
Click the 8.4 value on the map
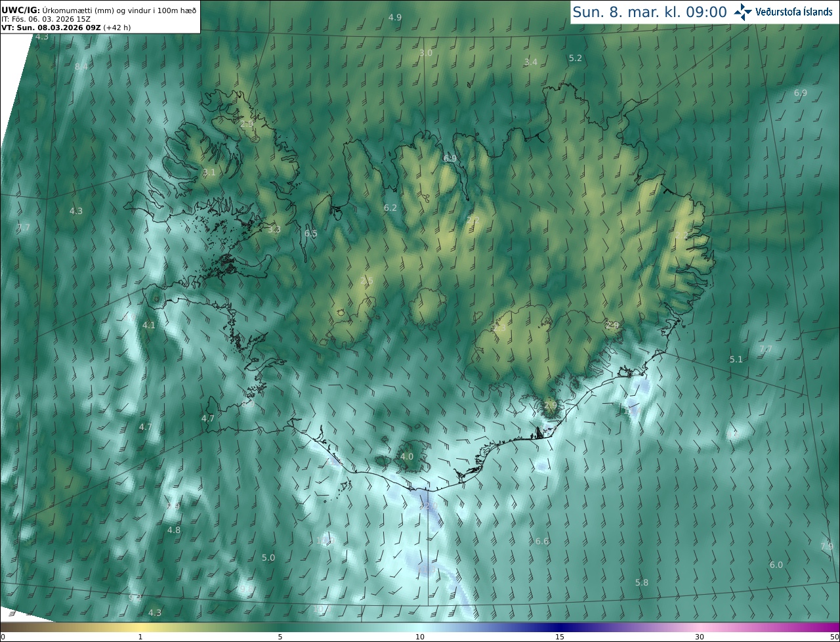81,66
